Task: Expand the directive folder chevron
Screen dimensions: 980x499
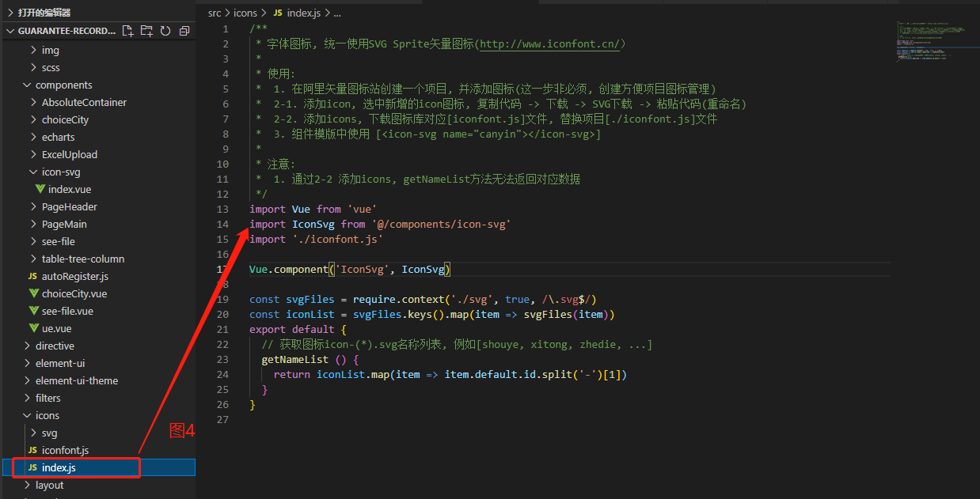Action: point(27,346)
